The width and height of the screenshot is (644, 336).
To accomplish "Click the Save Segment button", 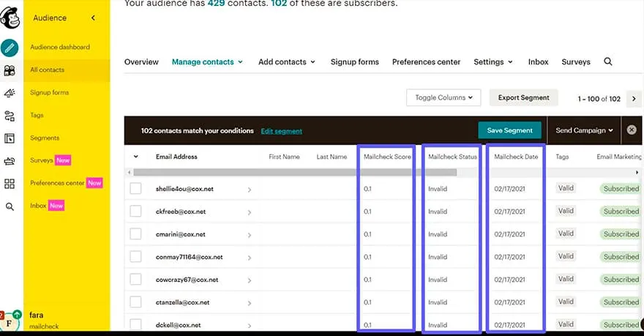I will click(509, 130).
